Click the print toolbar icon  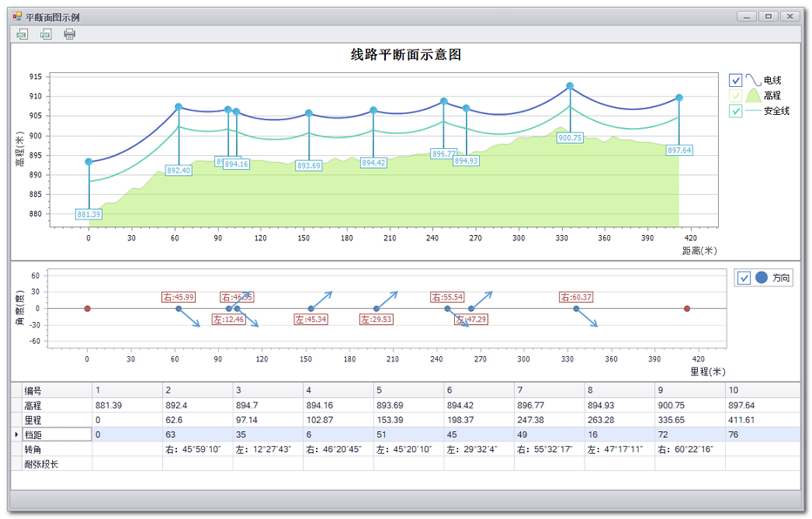[x=70, y=35]
